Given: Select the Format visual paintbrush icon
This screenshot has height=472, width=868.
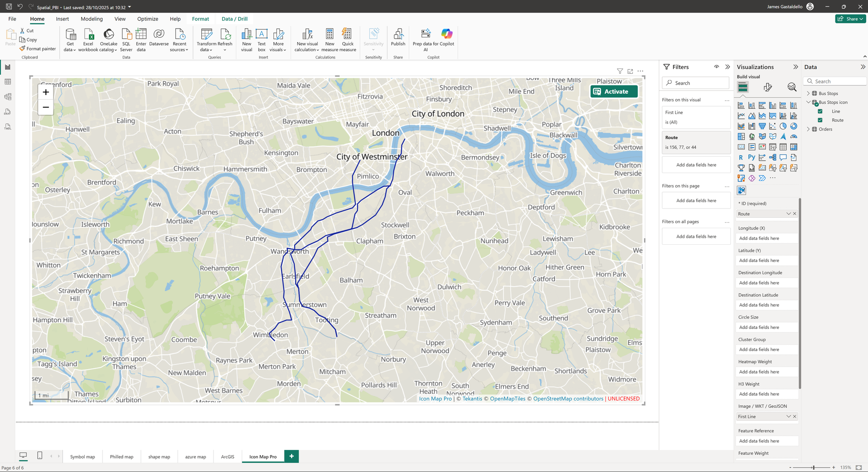Looking at the screenshot, I should pos(767,87).
